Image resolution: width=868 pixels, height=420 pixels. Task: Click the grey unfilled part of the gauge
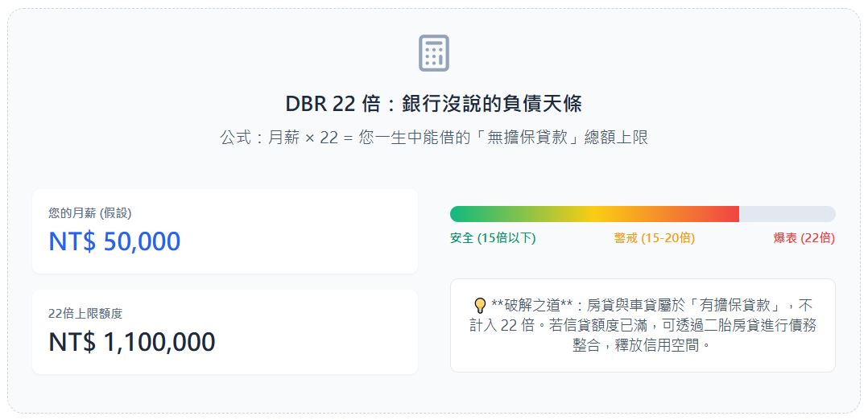(787, 214)
